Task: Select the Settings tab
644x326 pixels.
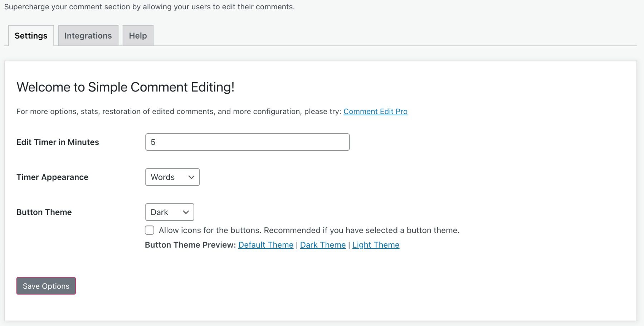Action: 31,35
